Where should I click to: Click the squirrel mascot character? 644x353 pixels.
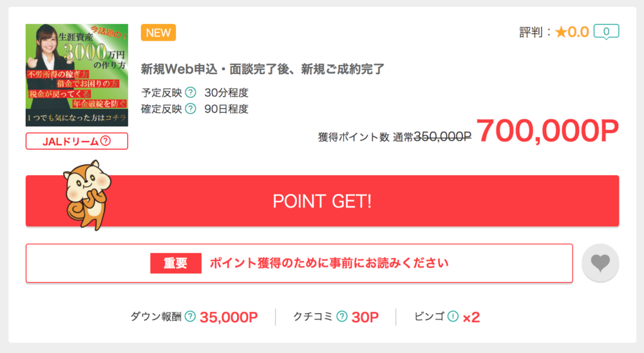click(x=88, y=195)
